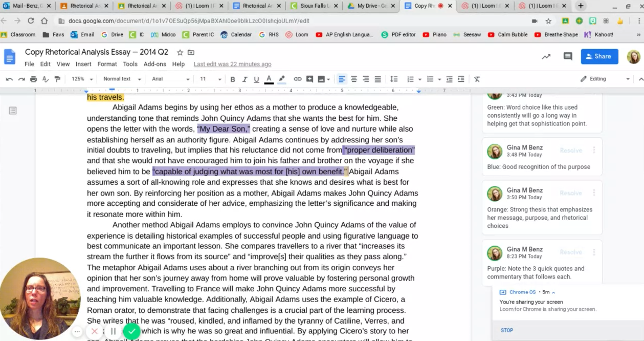Open the View menu
Image resolution: width=644 pixels, height=341 pixels.
[63, 64]
